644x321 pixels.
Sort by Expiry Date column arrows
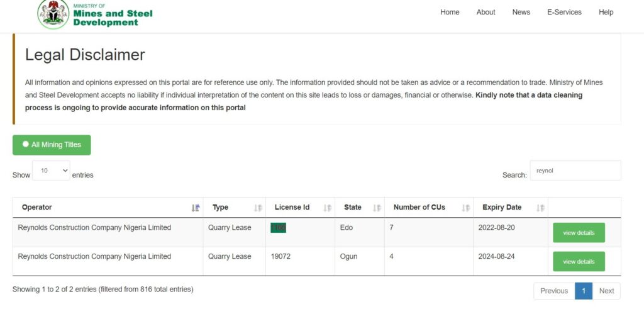[540, 208]
